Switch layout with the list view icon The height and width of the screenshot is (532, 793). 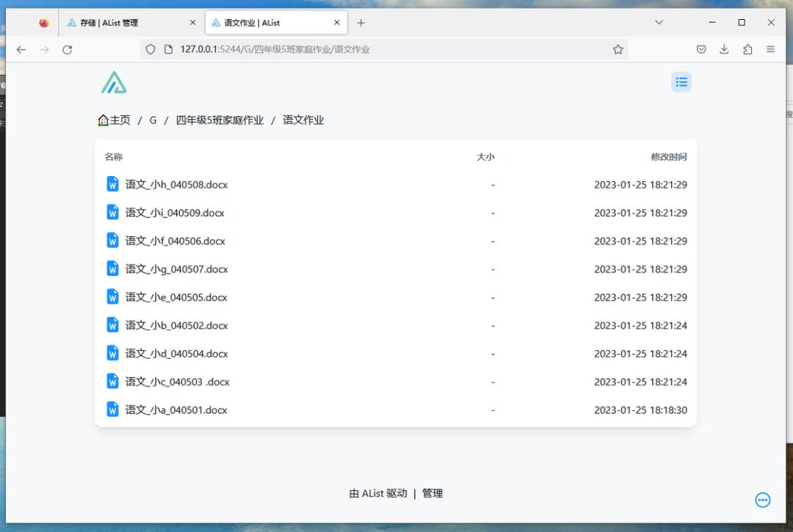681,82
